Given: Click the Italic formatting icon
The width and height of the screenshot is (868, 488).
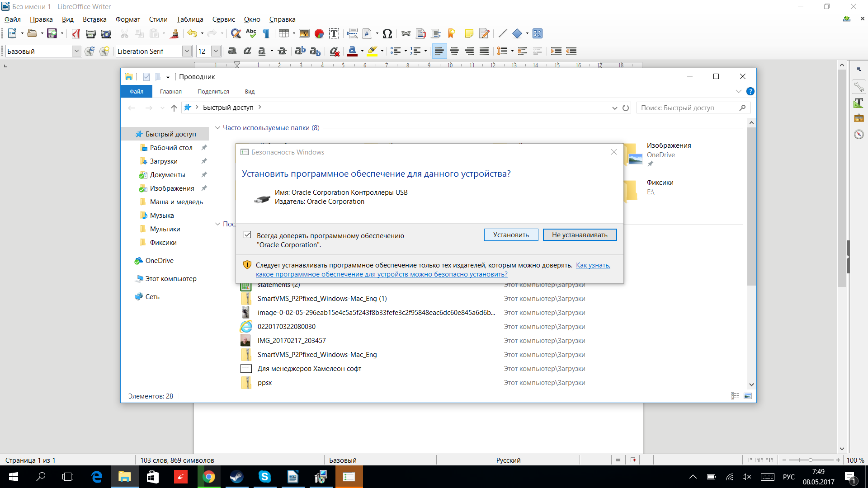Looking at the screenshot, I should coord(247,51).
